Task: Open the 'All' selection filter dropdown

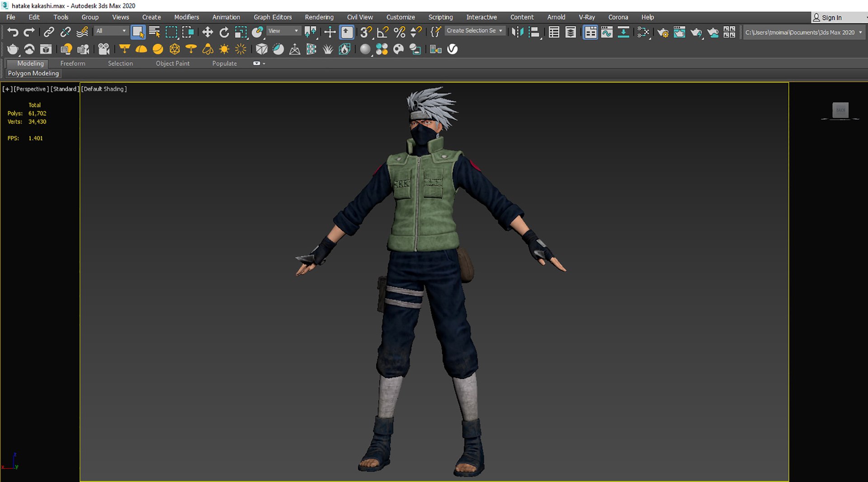Action: [111, 31]
